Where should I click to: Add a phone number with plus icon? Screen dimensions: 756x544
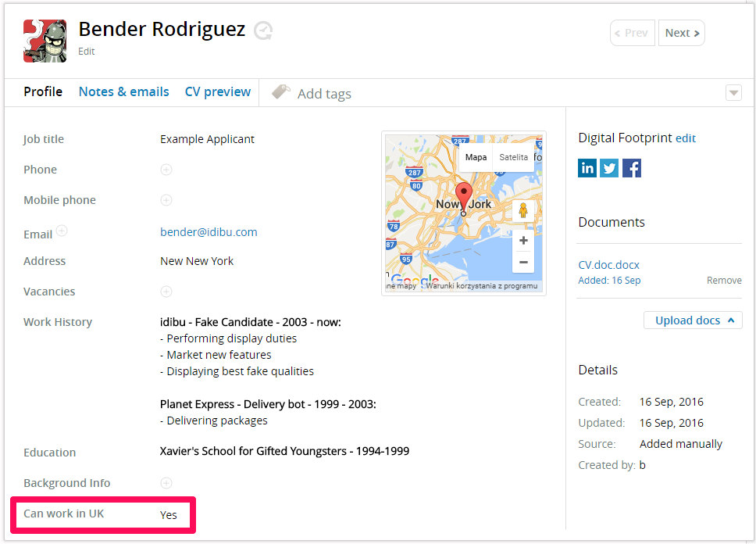pos(166,170)
